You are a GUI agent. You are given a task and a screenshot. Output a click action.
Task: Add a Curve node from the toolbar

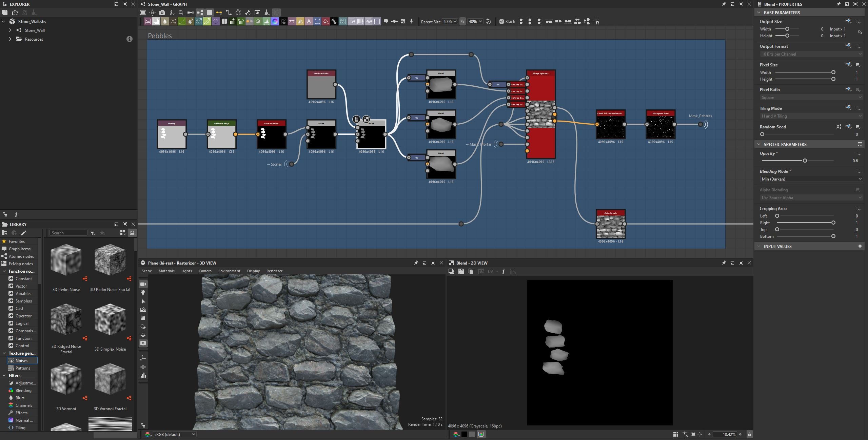pyautogui.click(x=181, y=21)
